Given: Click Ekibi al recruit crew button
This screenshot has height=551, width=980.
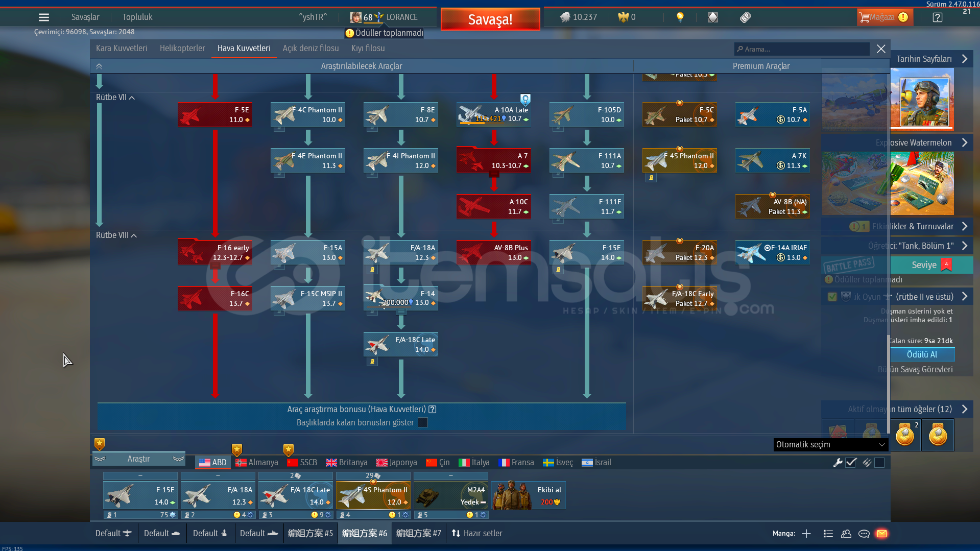Looking at the screenshot, I should (x=529, y=495).
